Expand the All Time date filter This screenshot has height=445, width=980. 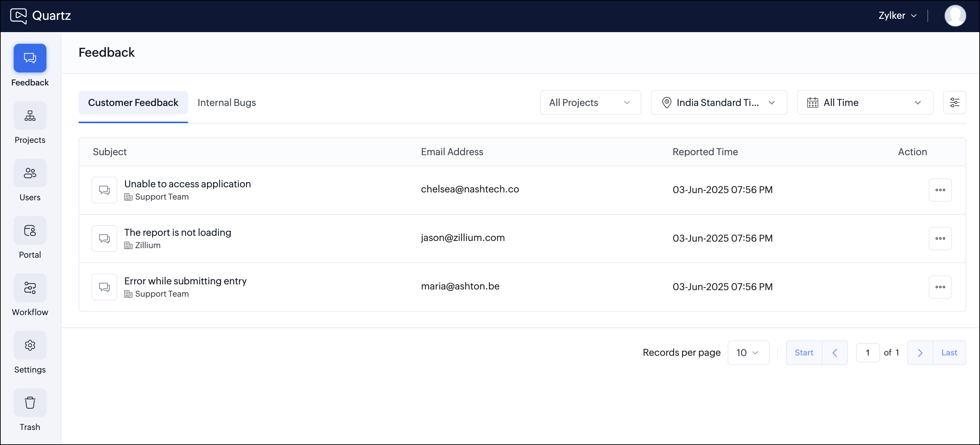coord(864,103)
